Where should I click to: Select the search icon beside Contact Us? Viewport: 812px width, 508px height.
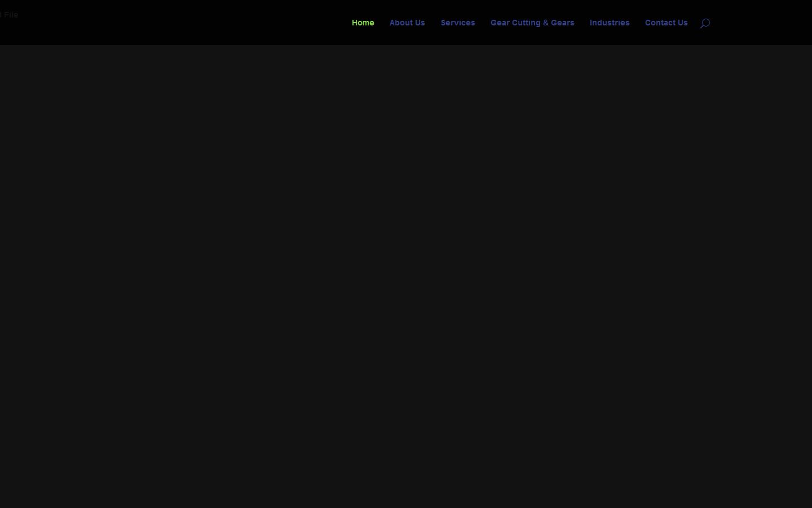click(705, 23)
